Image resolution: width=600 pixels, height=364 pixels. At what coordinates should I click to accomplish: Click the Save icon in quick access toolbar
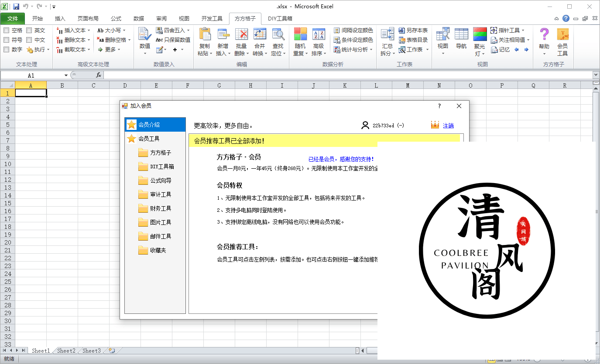tap(16, 7)
